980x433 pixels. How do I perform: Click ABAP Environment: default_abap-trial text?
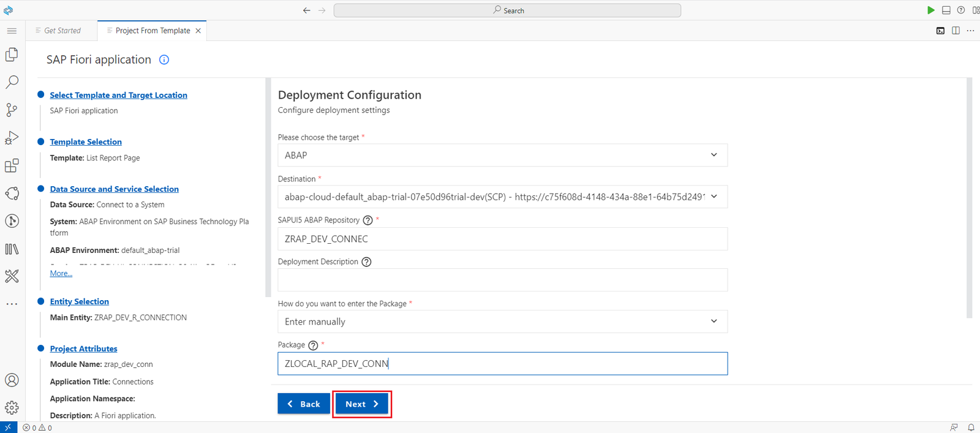tap(115, 250)
